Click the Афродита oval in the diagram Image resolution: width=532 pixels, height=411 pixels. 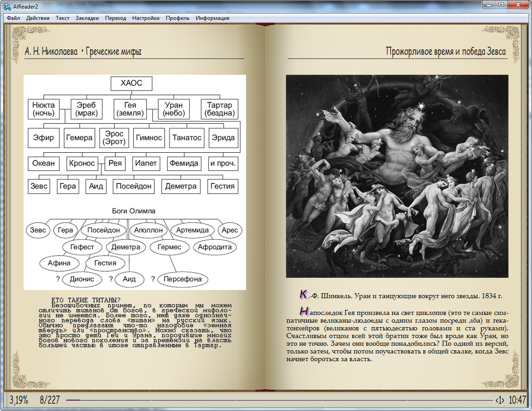coord(215,247)
